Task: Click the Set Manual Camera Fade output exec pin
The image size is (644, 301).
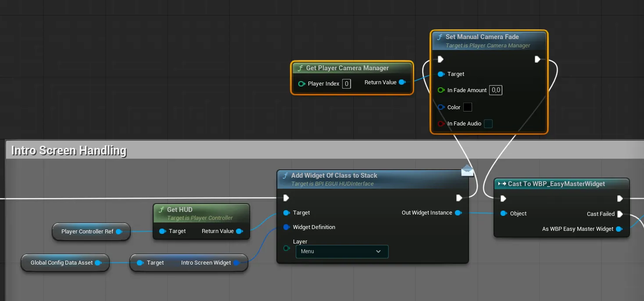Action: pyautogui.click(x=537, y=59)
